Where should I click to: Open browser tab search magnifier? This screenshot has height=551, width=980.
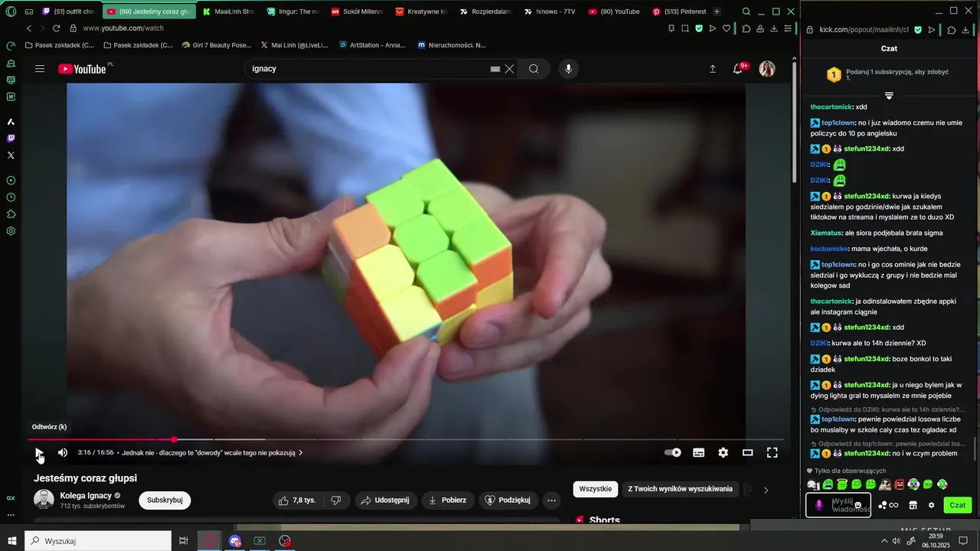pos(746,11)
